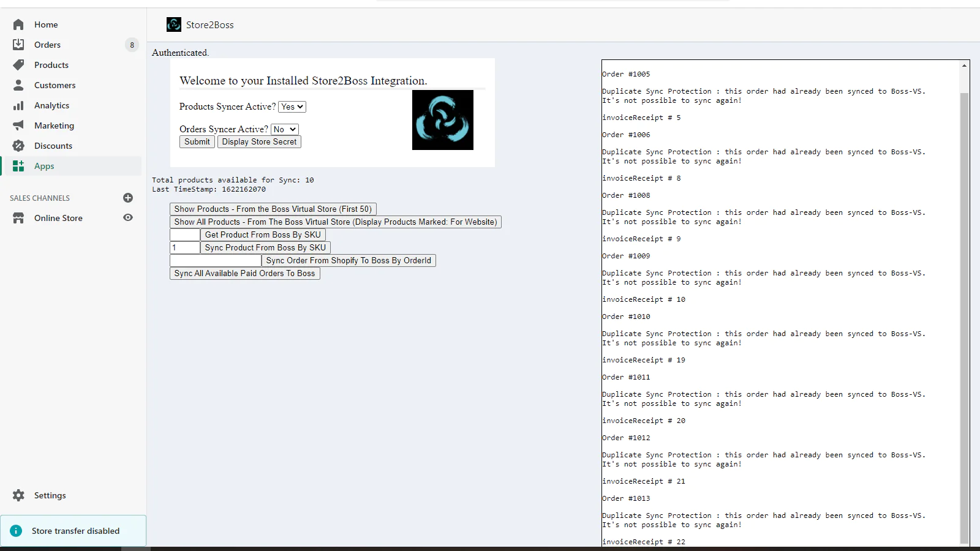Show Products From Boss Virtual Store First 50
The height and width of the screenshot is (551, 980).
pos(273,209)
